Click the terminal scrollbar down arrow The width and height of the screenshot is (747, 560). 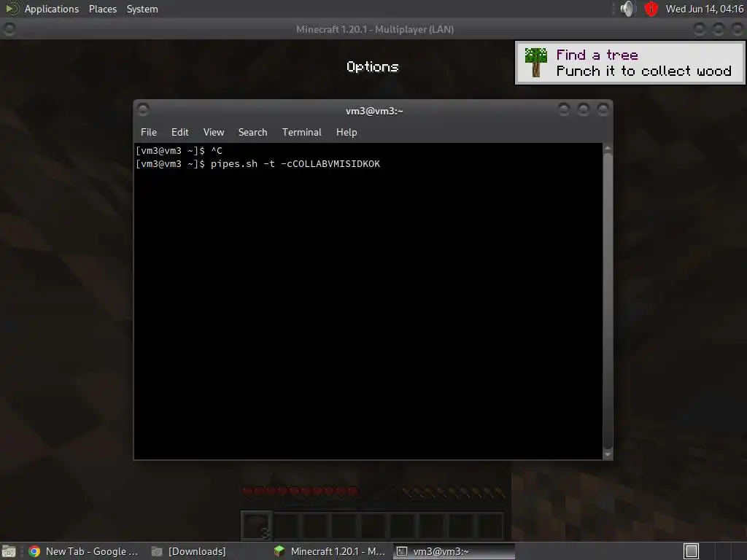coord(608,454)
